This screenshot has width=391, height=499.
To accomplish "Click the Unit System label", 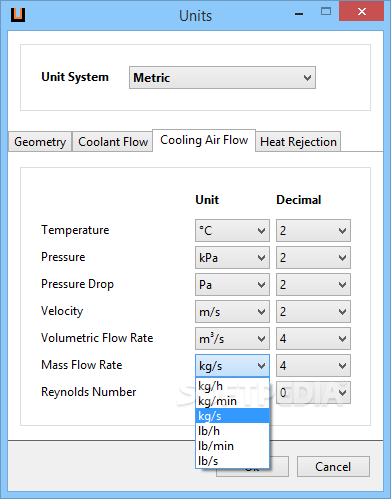I will click(x=75, y=77).
